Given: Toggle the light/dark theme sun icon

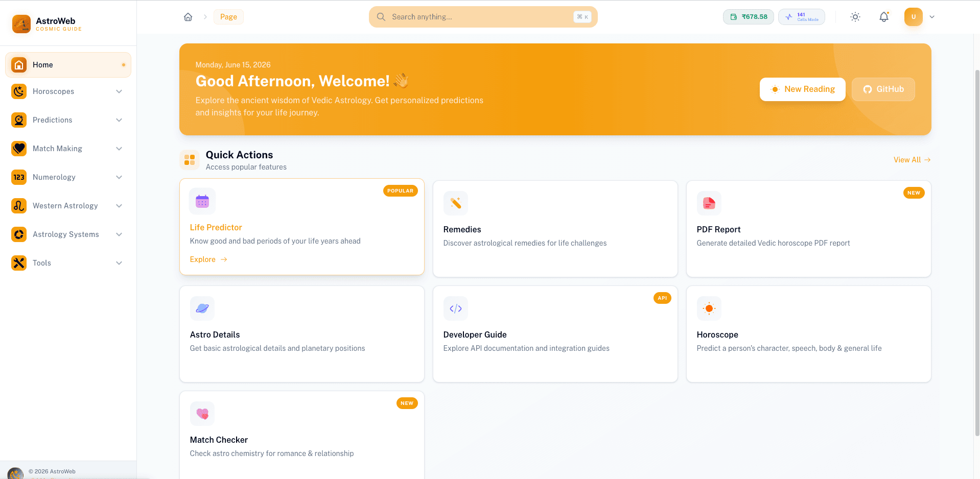Looking at the screenshot, I should [x=855, y=17].
